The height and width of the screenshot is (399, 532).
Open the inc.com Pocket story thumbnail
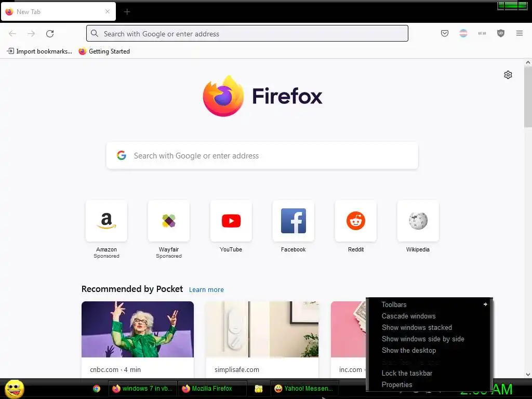coord(349,329)
